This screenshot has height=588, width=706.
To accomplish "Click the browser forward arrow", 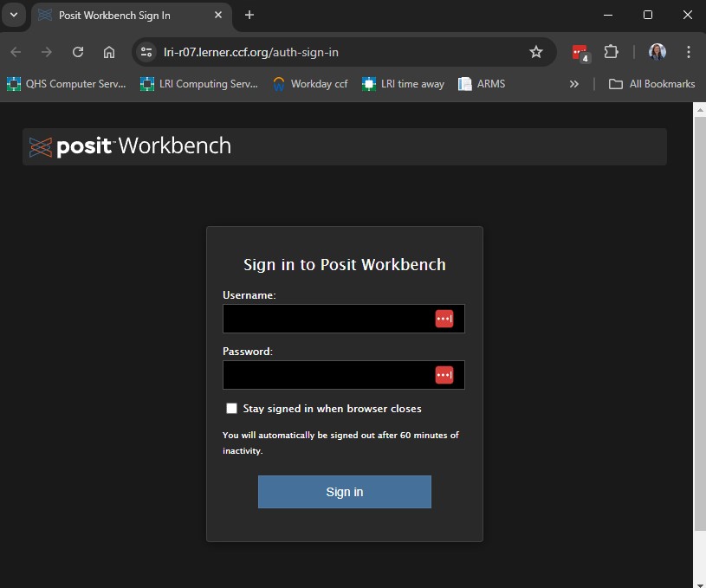I will 47,52.
